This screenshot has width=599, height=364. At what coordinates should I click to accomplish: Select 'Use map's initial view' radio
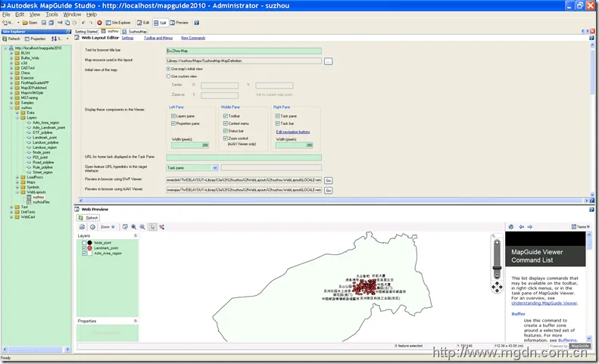[x=168, y=69]
